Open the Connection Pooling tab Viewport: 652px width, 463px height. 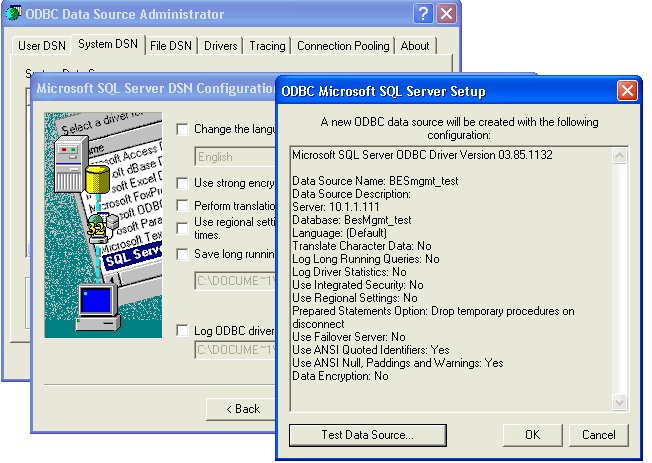[343, 46]
